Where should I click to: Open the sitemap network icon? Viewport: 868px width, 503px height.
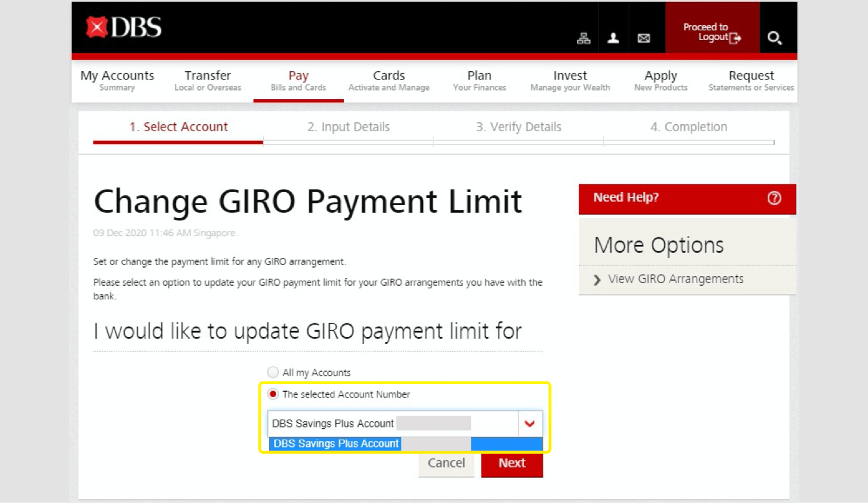pos(583,38)
